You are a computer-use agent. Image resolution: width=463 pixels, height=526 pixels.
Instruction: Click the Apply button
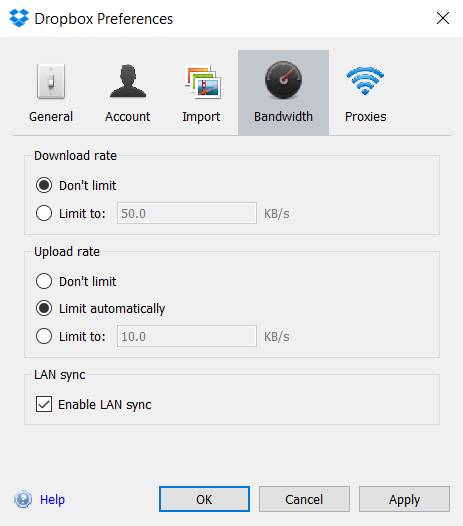pyautogui.click(x=404, y=499)
